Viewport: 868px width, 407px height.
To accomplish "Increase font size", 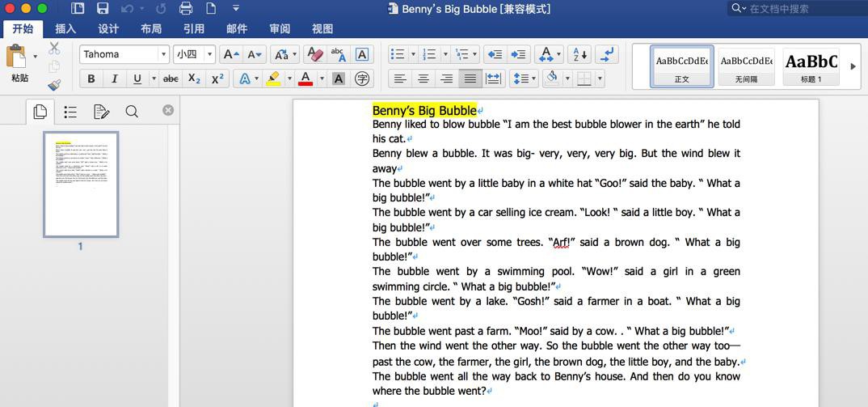I will (x=230, y=54).
